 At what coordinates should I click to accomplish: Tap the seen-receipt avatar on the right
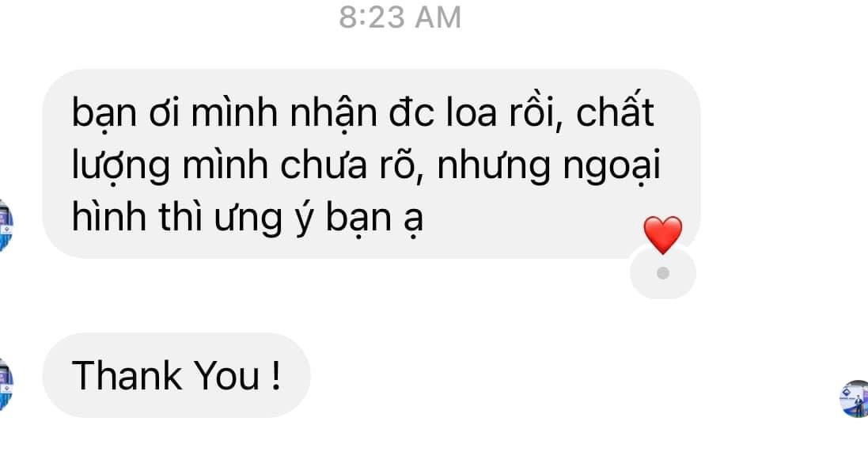coord(855,398)
